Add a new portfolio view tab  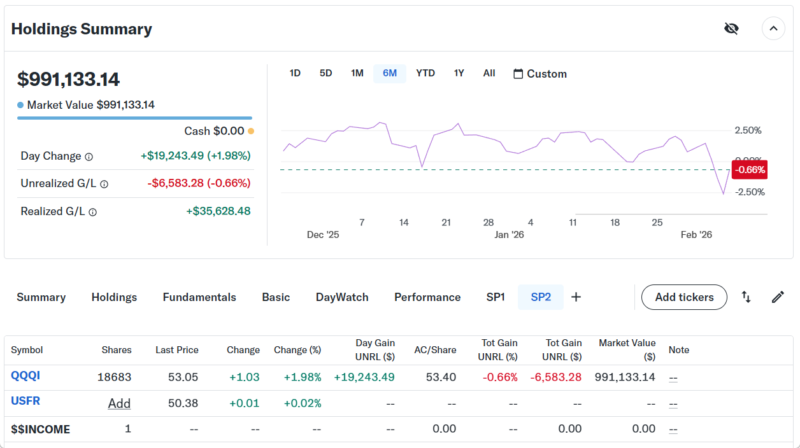tap(576, 297)
